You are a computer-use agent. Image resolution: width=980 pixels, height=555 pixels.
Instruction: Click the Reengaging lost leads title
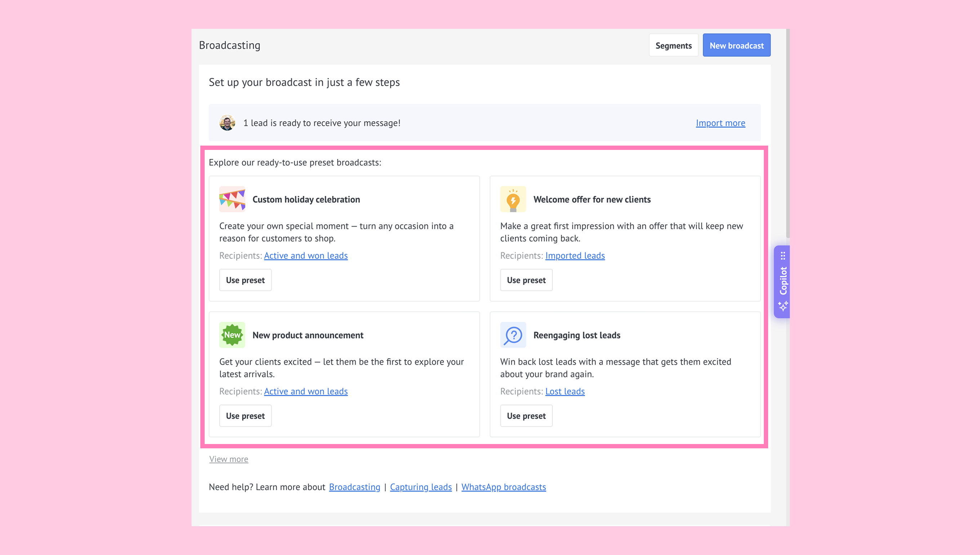(x=576, y=335)
